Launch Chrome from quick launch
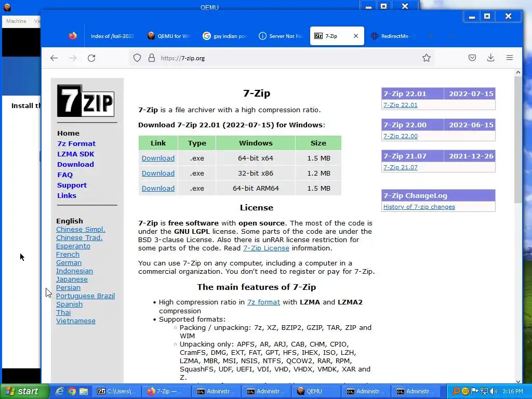 [72, 391]
